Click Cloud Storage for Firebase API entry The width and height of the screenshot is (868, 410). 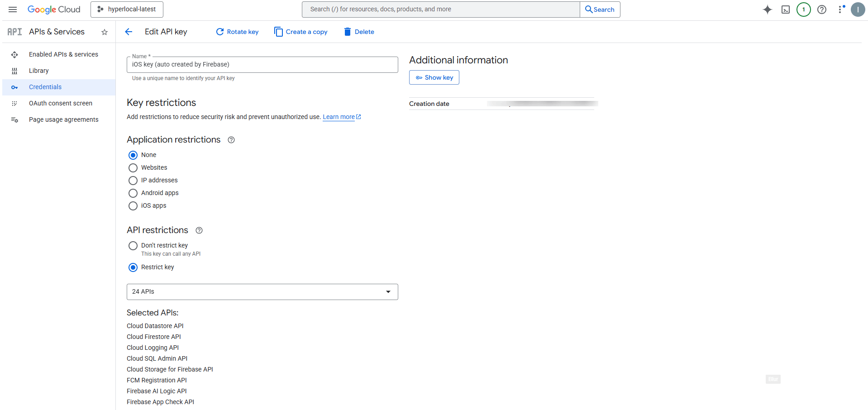(x=170, y=369)
